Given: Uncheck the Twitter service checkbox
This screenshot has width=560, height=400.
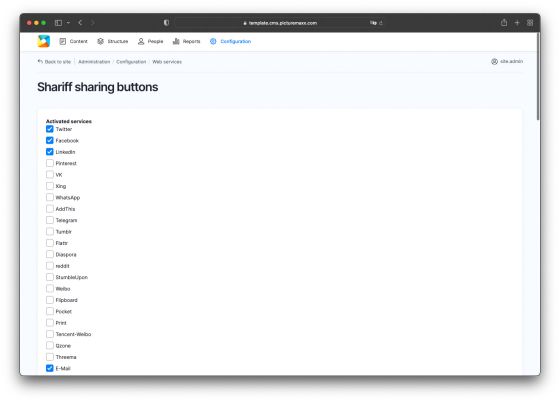Looking at the screenshot, I should point(50,129).
